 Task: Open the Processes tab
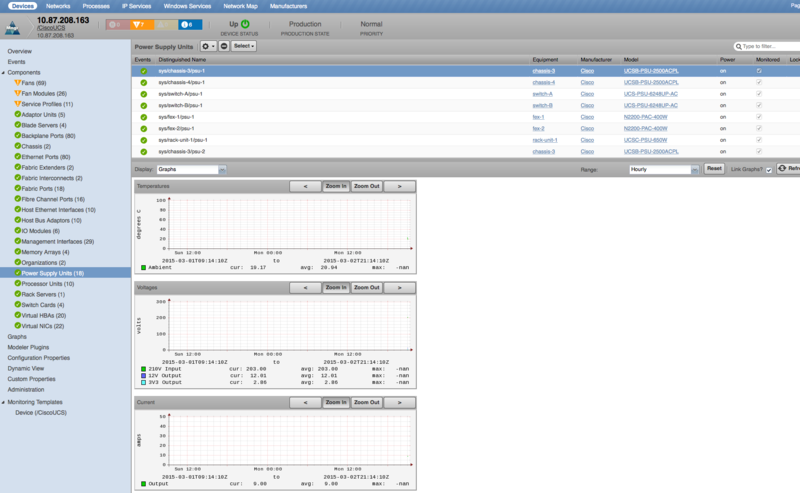[x=96, y=6]
